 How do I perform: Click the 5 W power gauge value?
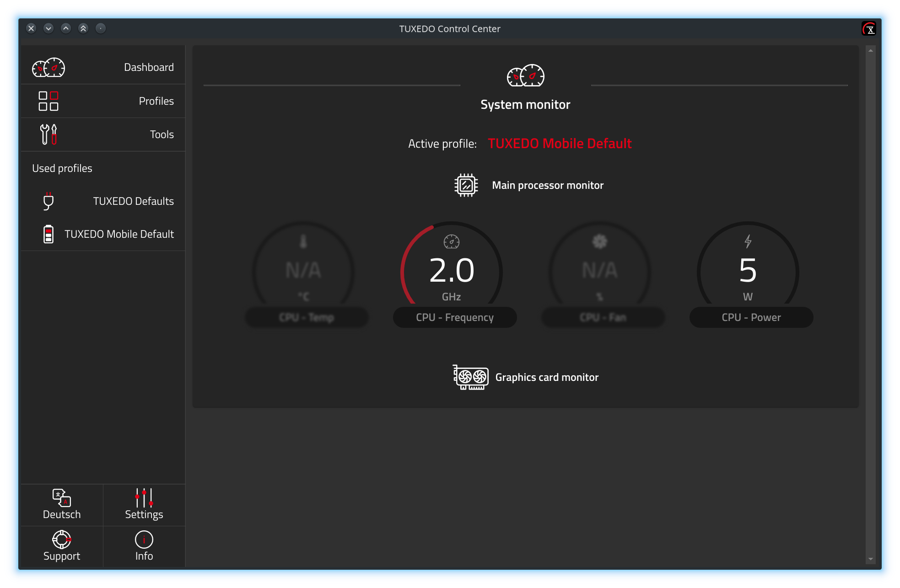[x=748, y=270]
